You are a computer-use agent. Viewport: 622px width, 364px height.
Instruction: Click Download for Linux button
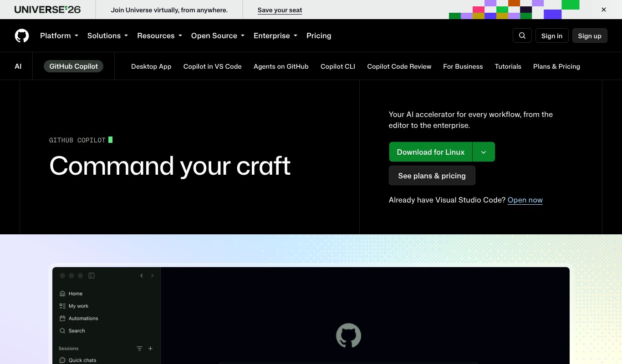[x=431, y=152]
